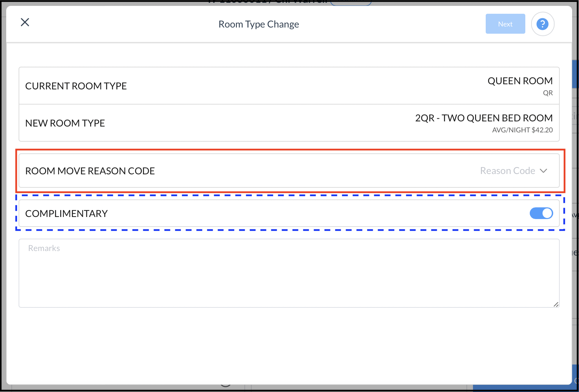The width and height of the screenshot is (579, 392).
Task: Click the QUEEN ROOM value
Action: 520,81
